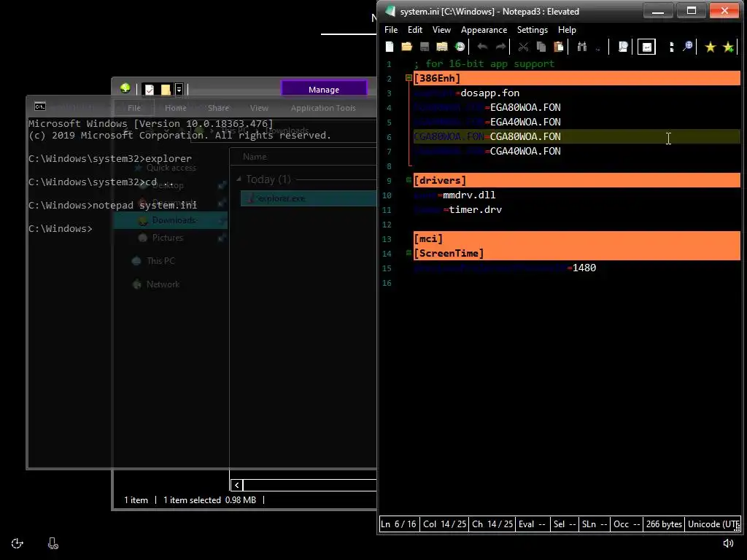Click the Explorer horizontal scrollbar track
747x560 pixels.
tap(309, 485)
